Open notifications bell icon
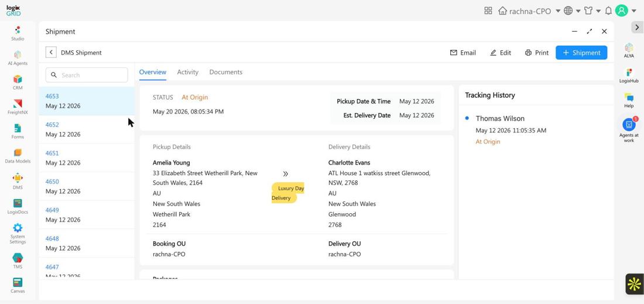 tap(608, 11)
